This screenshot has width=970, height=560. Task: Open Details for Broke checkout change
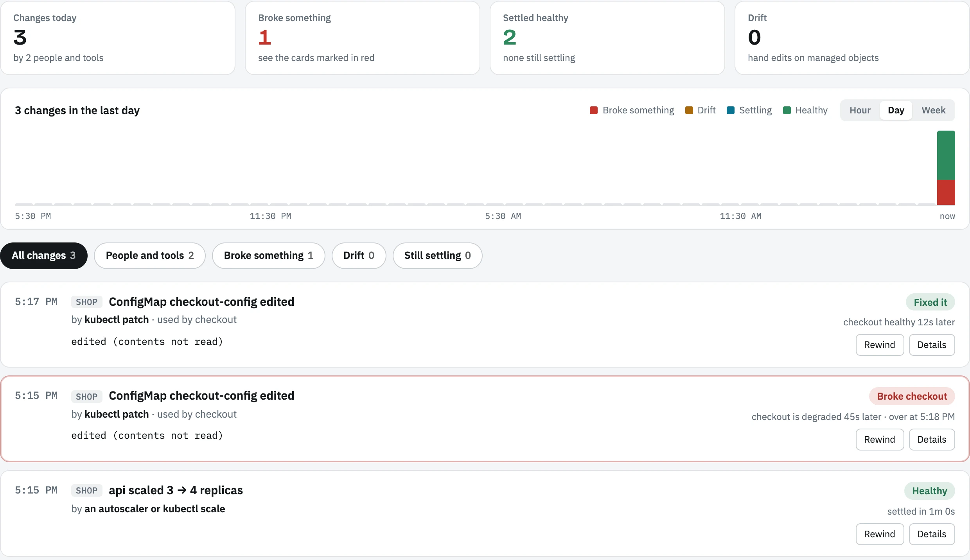point(932,439)
